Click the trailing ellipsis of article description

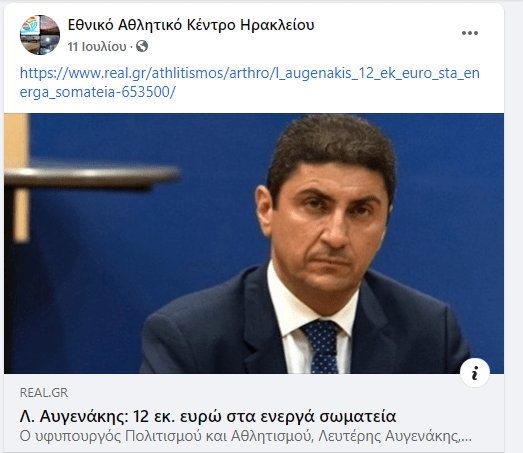(x=466, y=437)
